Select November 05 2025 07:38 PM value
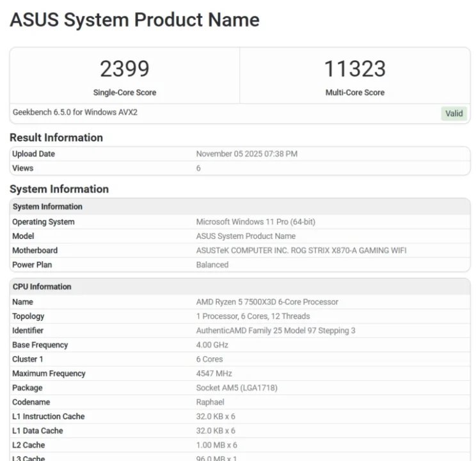 (246, 154)
